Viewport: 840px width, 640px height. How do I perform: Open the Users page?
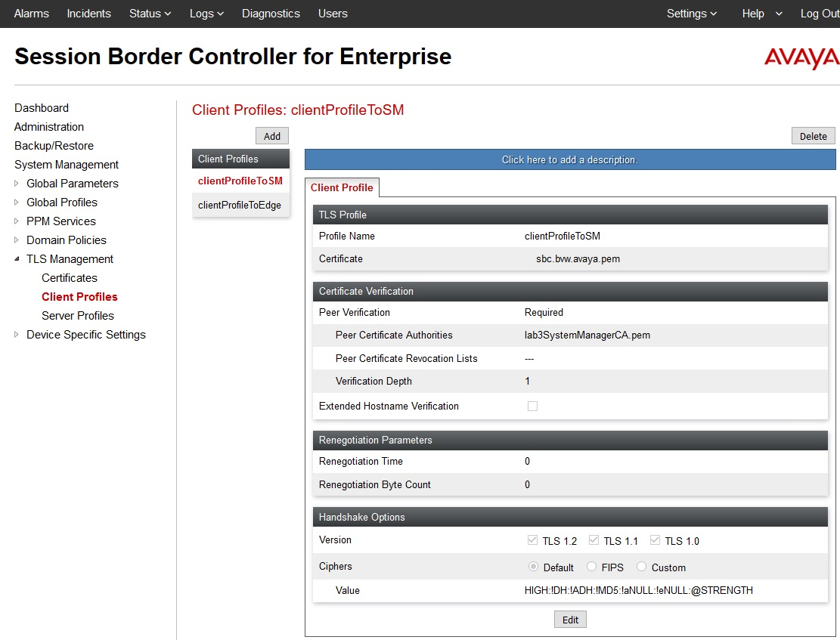point(333,14)
